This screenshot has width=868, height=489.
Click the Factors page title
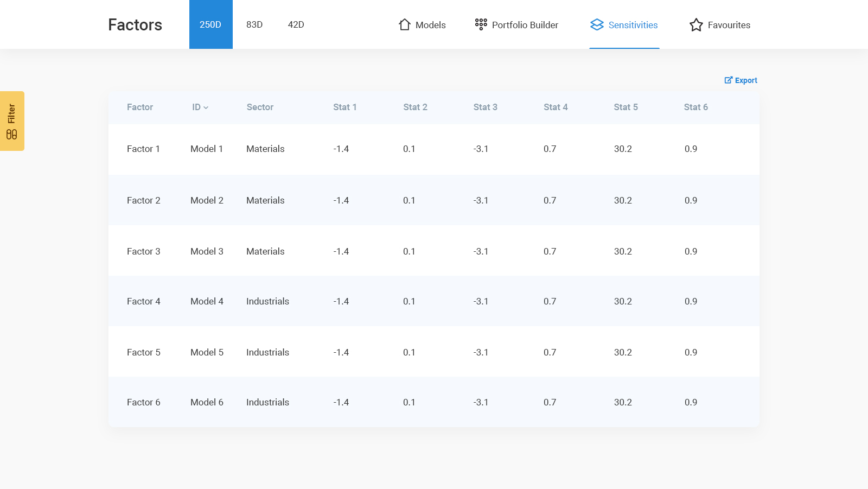click(x=135, y=25)
